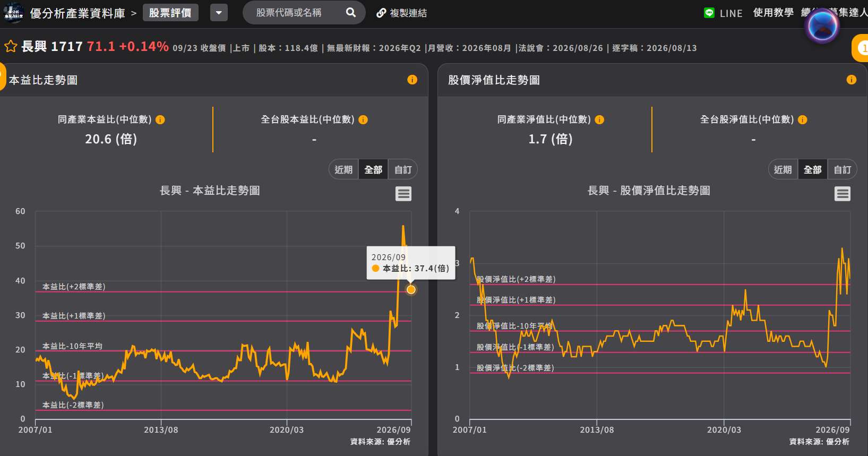Image resolution: width=868 pixels, height=456 pixels.
Task: Click the 複製連結 text link
Action: pos(408,13)
